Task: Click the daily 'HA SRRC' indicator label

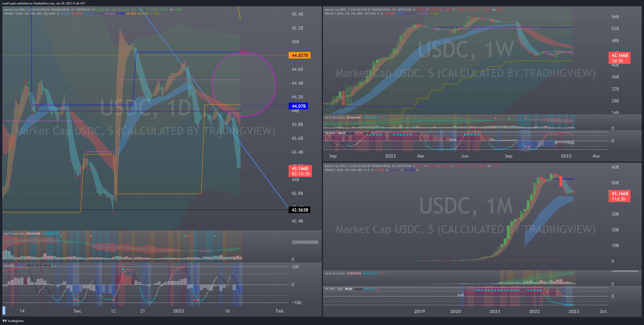Action: coord(9,266)
